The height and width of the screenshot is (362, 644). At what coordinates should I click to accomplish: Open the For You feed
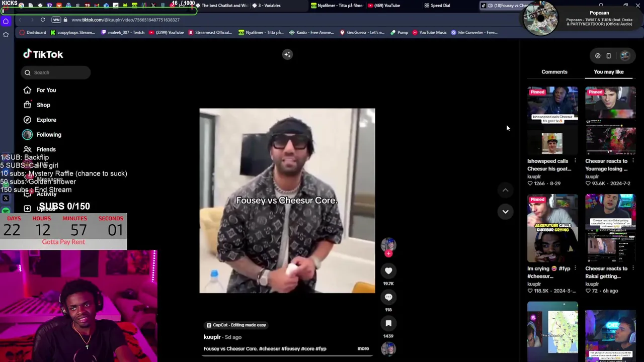click(x=46, y=90)
